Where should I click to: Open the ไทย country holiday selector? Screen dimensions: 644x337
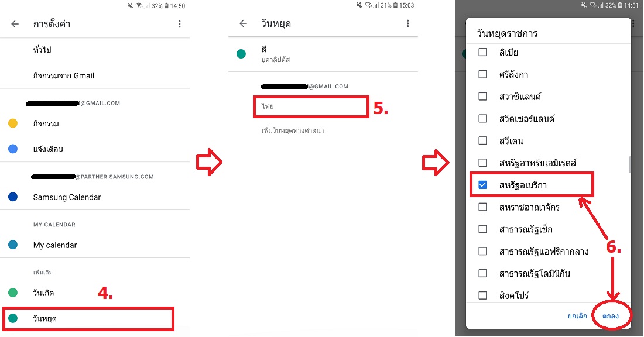tap(311, 106)
